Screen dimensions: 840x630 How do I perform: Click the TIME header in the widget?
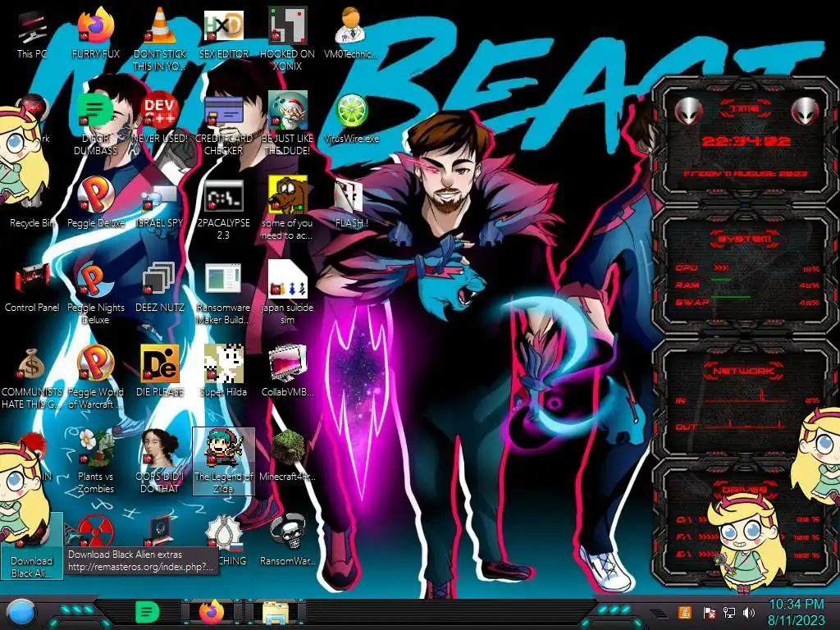click(745, 109)
